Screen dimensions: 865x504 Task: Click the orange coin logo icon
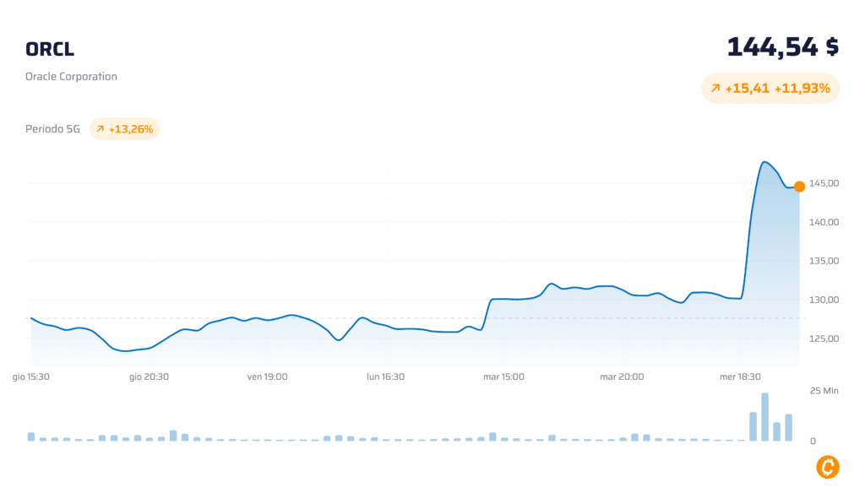(x=828, y=467)
